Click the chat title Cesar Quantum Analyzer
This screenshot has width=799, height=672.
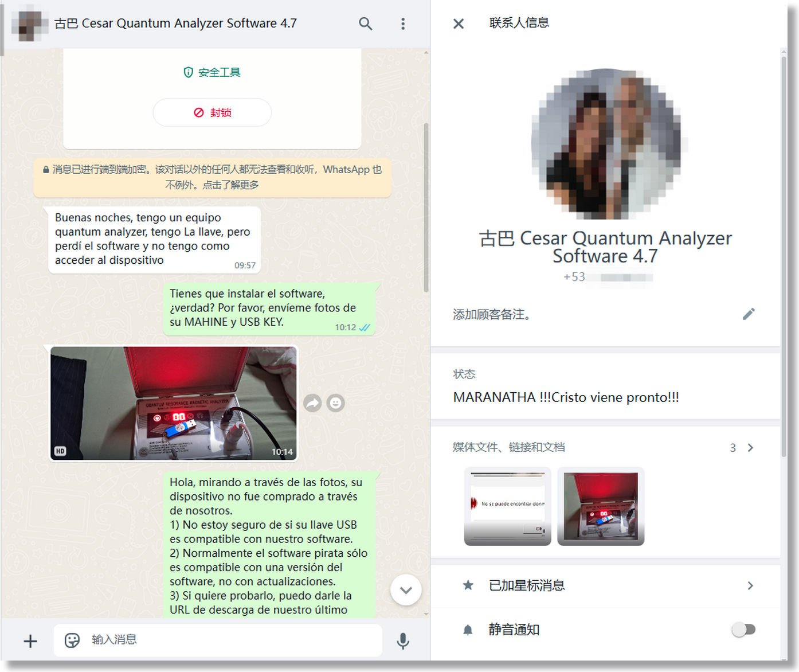(175, 24)
